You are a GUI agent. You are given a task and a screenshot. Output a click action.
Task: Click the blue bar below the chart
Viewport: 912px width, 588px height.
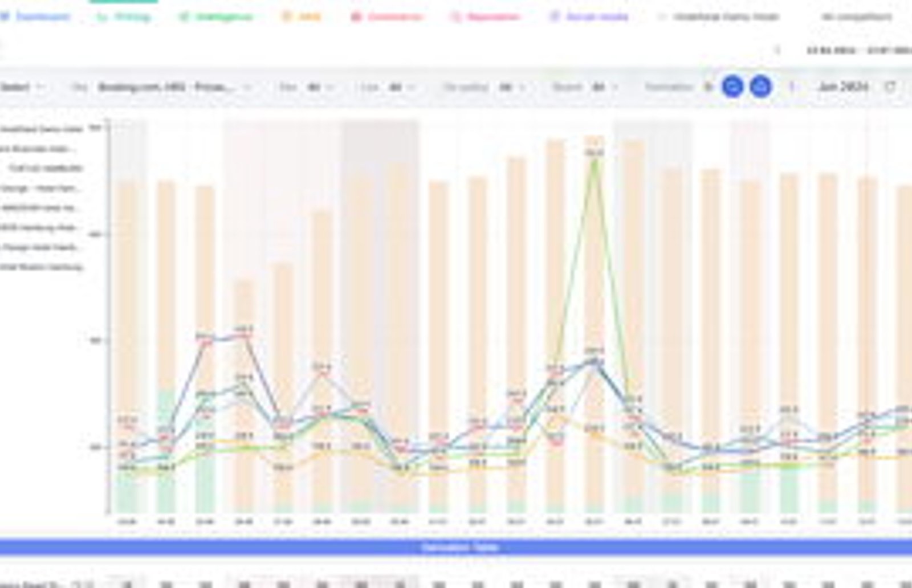(456, 548)
